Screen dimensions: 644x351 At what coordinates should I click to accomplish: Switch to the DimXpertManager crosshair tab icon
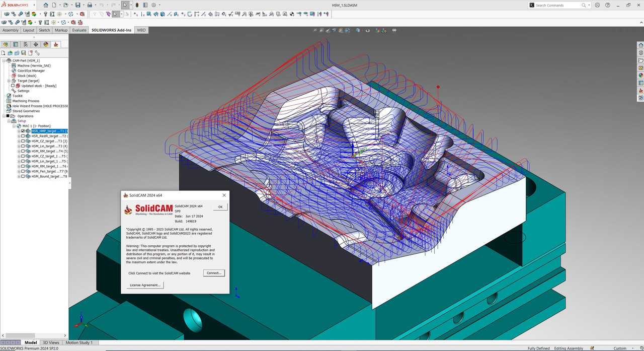point(36,44)
